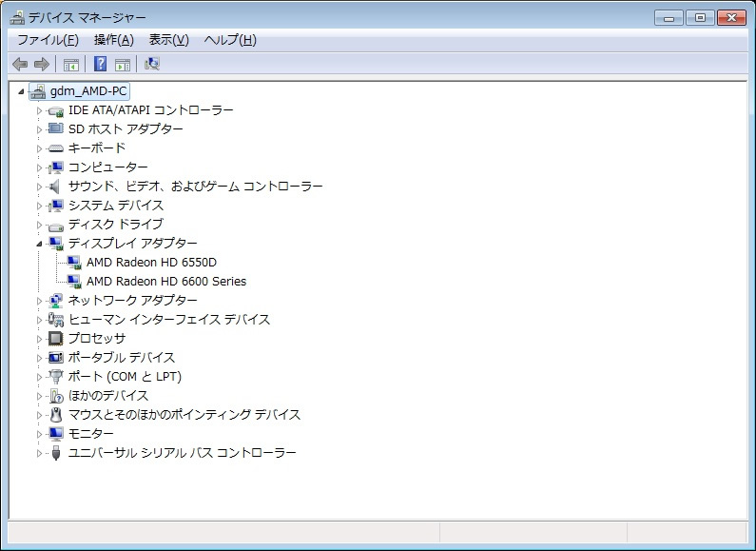Screen dimensions: 756x551
Task: Click the gdm_AMD-PC computer icon
Action: (x=38, y=91)
